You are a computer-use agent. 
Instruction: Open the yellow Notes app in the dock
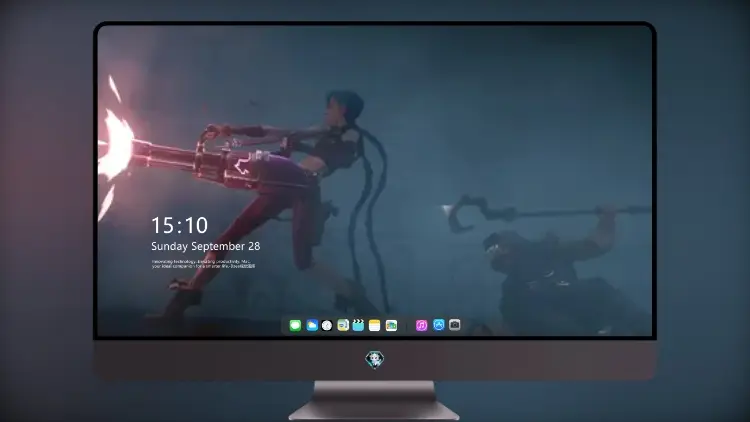(375, 325)
